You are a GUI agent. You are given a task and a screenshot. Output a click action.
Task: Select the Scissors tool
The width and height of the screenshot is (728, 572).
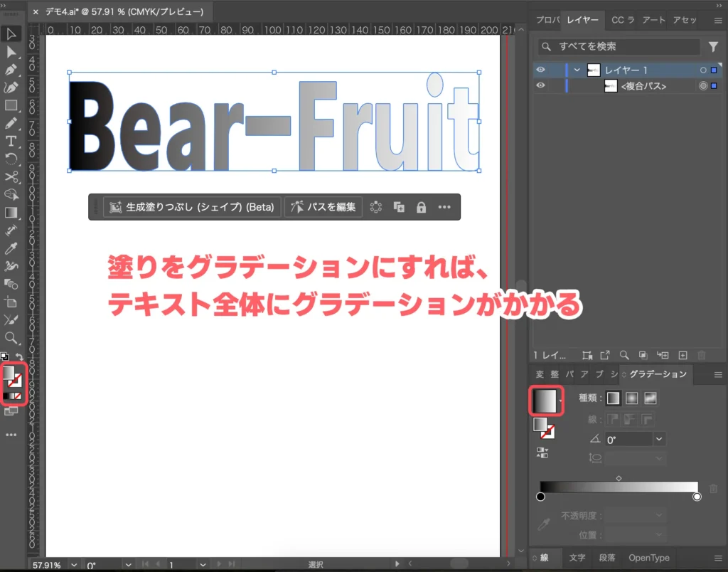coord(11,176)
